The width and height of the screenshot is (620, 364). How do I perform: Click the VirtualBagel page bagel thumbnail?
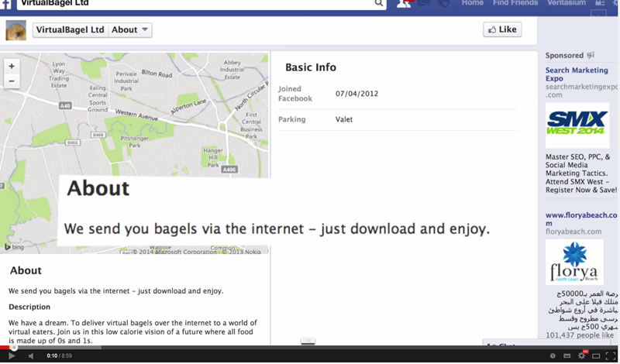15,30
